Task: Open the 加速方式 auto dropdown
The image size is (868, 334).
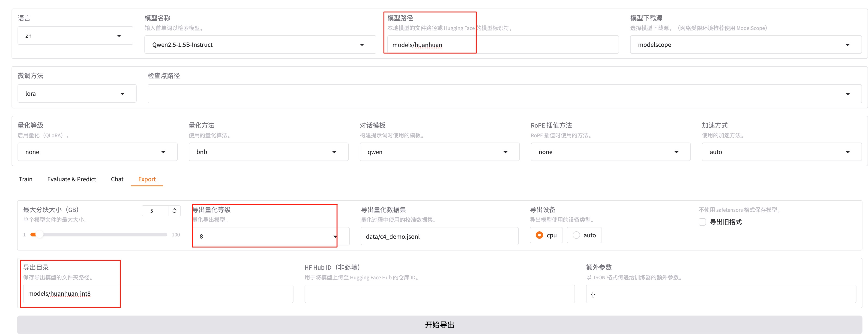Action: [782, 152]
